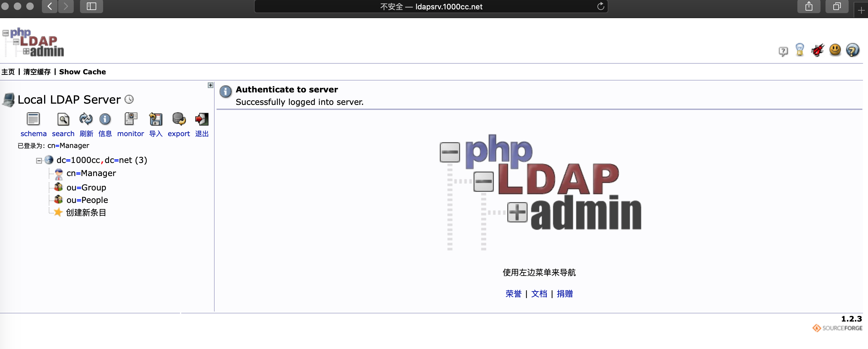Reload the page with the refresh arrow

(601, 6)
